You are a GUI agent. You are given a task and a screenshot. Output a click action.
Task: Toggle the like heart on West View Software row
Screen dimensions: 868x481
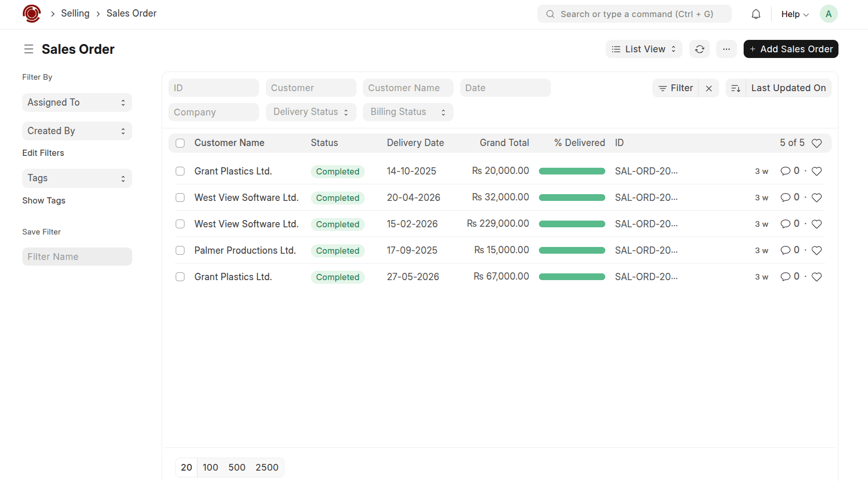coord(817,197)
